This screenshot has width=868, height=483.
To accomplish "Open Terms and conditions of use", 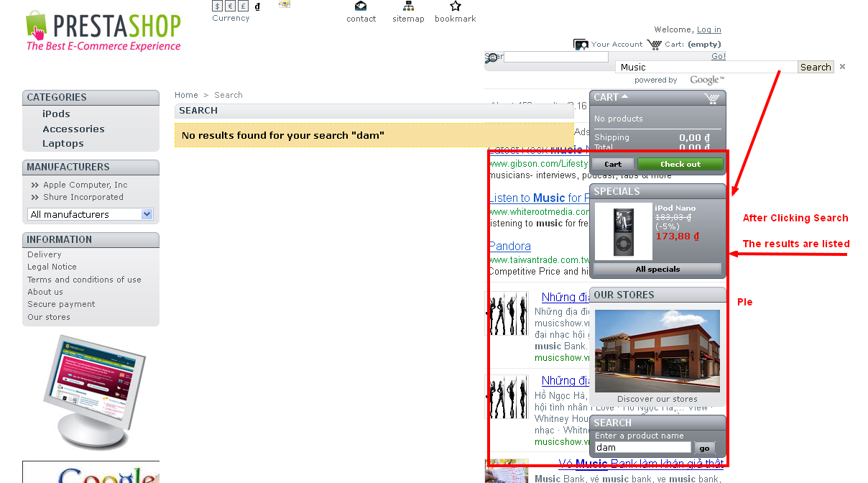I will [84, 280].
